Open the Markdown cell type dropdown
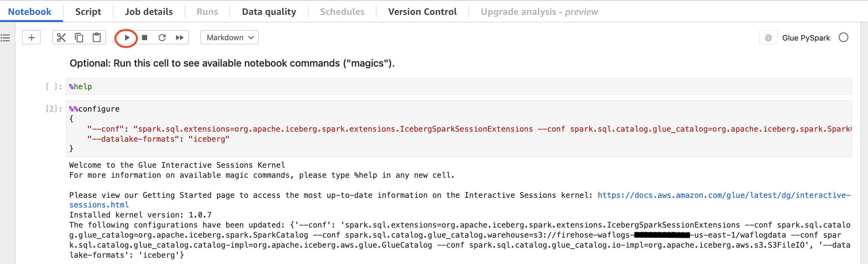 coord(230,38)
